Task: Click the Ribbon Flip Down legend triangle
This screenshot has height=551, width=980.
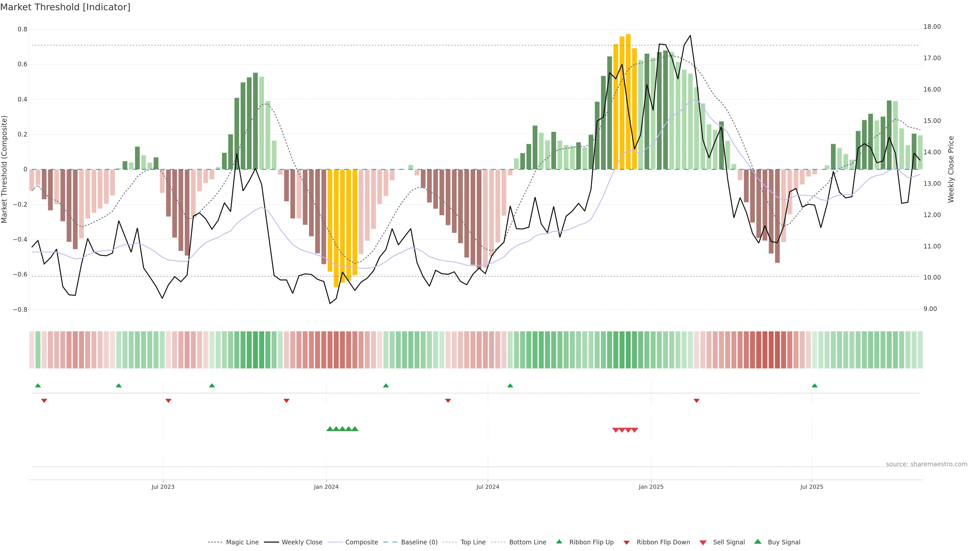Action: (627, 543)
